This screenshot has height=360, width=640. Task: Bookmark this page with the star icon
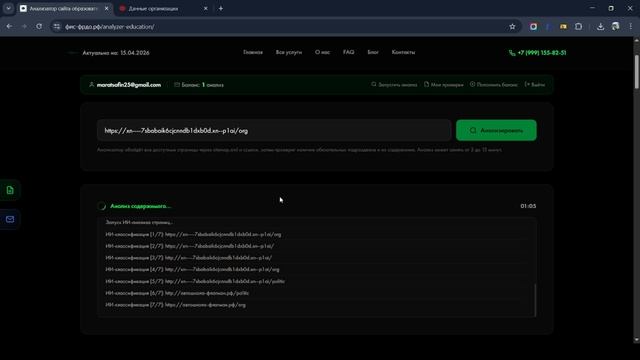[x=512, y=27]
